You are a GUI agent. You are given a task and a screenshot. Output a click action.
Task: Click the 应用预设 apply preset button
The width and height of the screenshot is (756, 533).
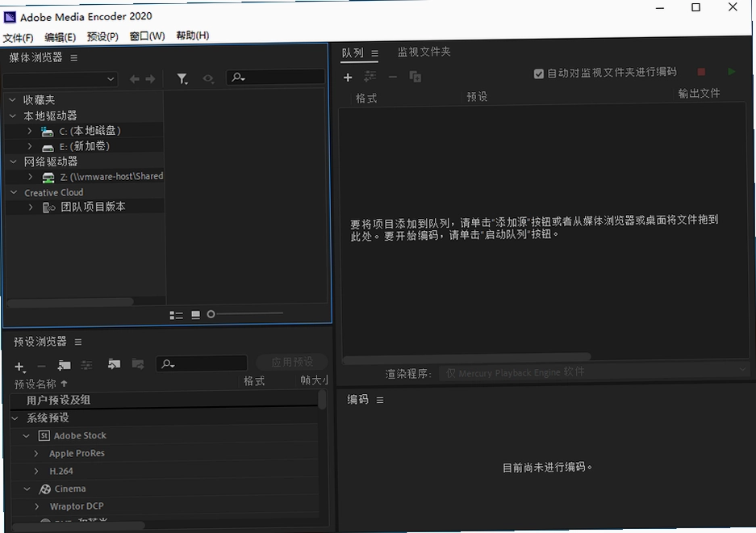tap(292, 362)
